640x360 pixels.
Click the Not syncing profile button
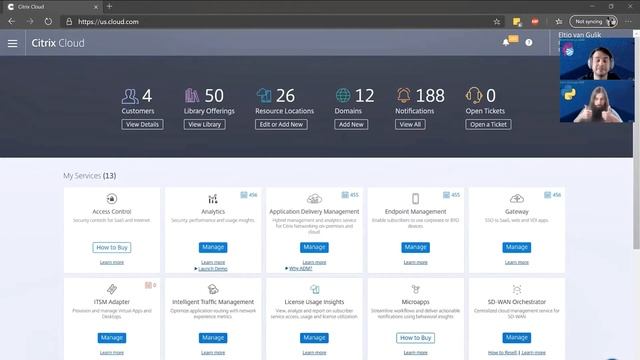coord(593,22)
